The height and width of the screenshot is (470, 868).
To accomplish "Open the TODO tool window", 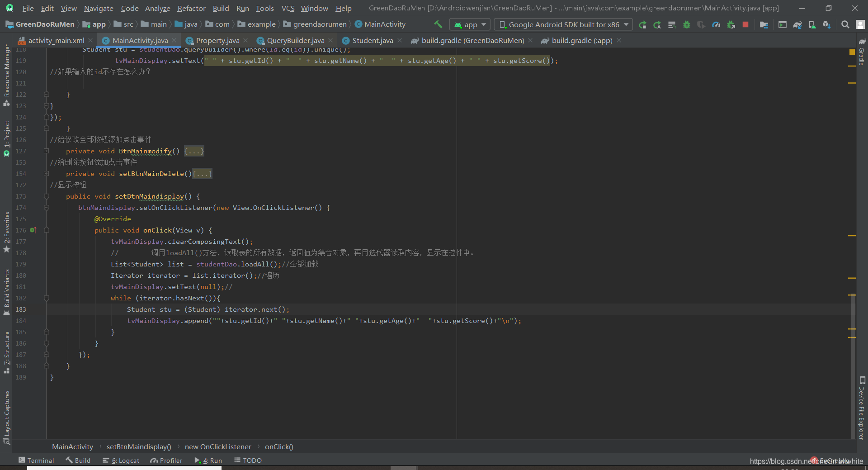I will [248, 461].
